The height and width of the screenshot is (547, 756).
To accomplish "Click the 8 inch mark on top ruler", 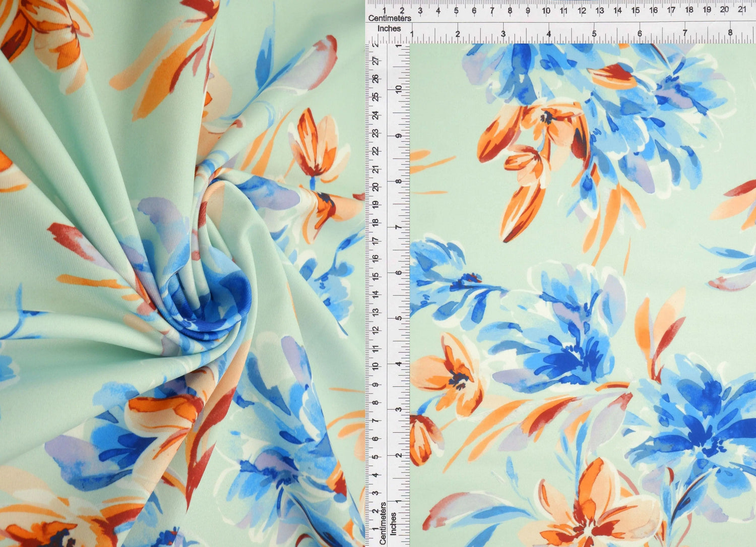I will (730, 33).
